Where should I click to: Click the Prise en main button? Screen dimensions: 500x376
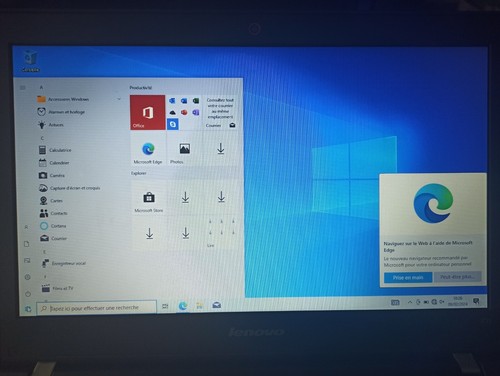[408, 277]
